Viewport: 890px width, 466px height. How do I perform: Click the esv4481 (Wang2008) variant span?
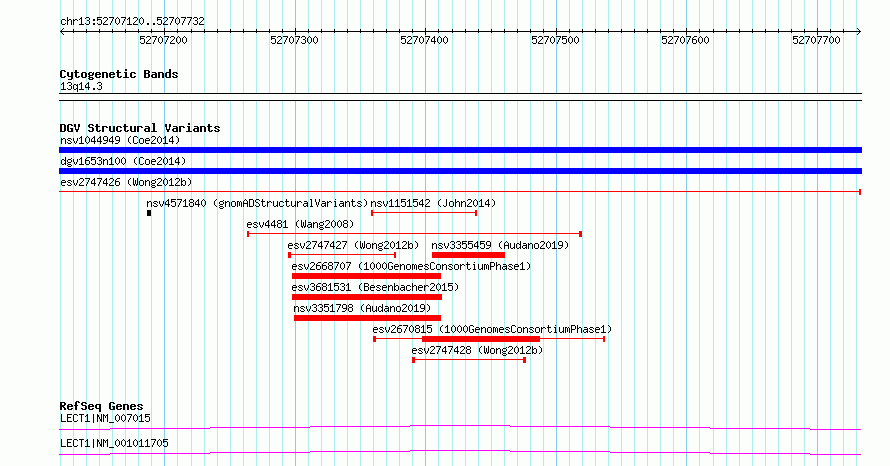414,234
